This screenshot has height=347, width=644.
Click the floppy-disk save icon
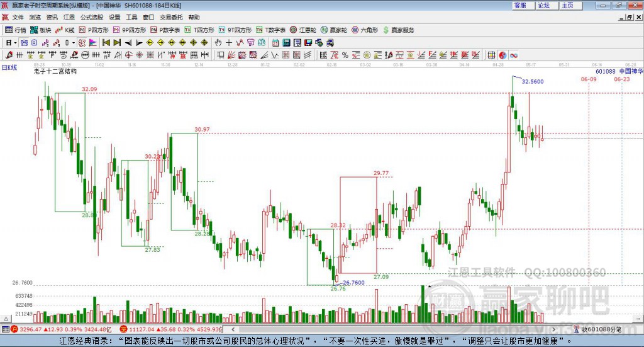[x=308, y=43]
